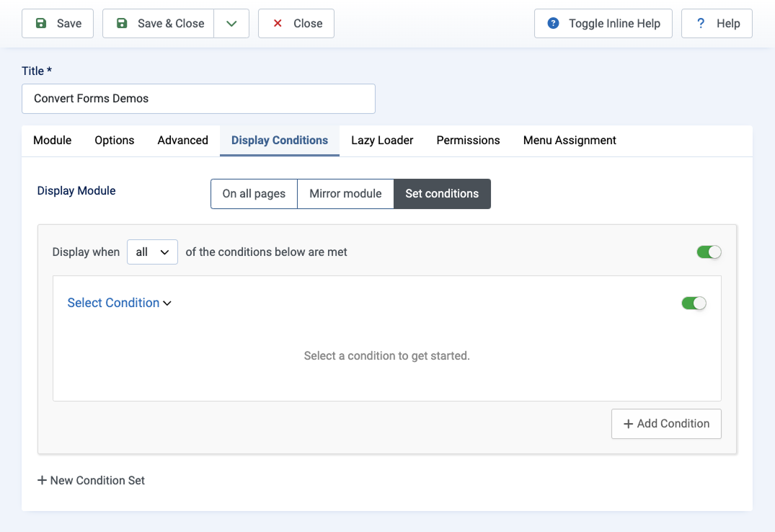The image size is (775, 532).
Task: Open the Permissions tab
Action: pos(468,141)
